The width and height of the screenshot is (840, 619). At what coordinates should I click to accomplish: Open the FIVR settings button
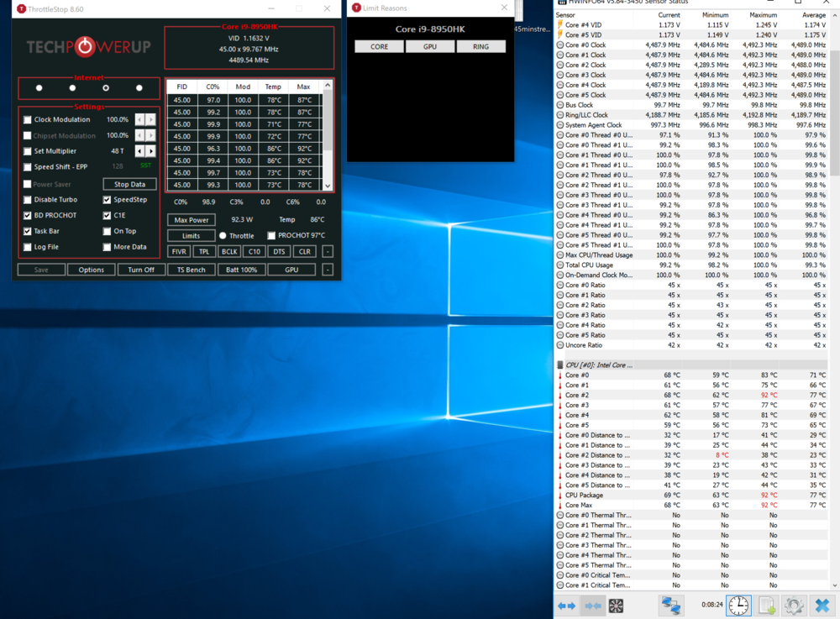tap(179, 251)
